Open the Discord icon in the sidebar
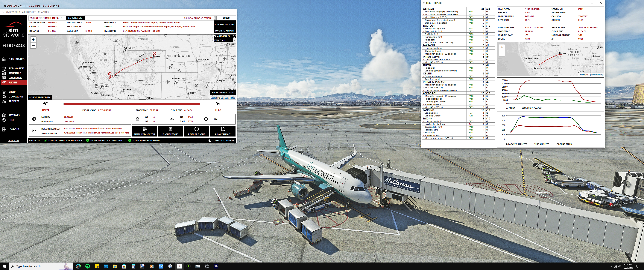Screen dimensions: 644x270 pyautogui.click(x=19, y=45)
